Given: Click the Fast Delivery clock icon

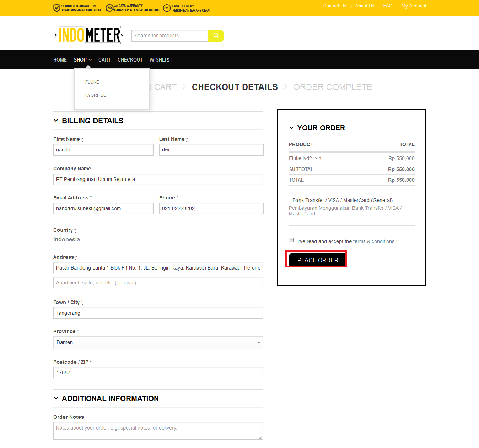Looking at the screenshot, I should (167, 8).
